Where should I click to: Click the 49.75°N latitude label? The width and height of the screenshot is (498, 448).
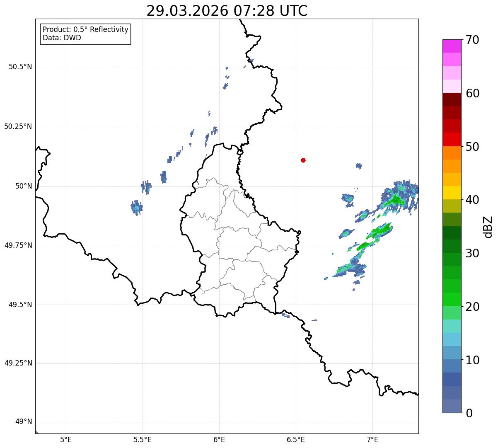tap(18, 245)
